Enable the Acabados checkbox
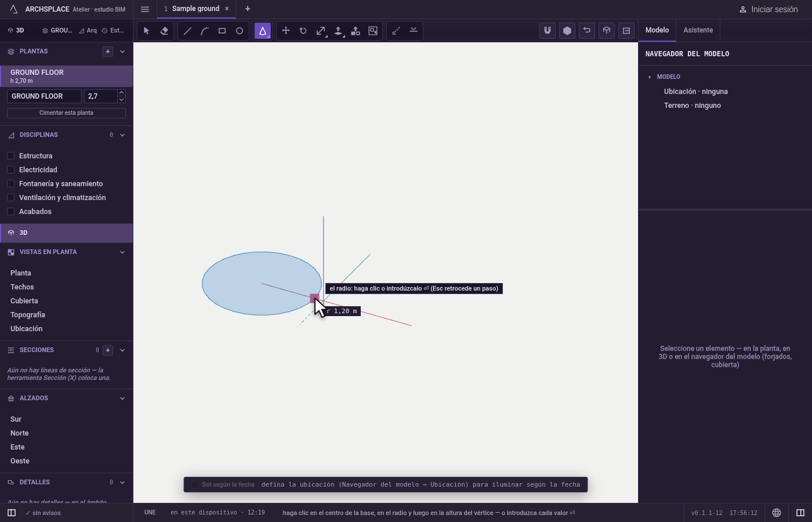This screenshot has height=522, width=812. (10, 212)
